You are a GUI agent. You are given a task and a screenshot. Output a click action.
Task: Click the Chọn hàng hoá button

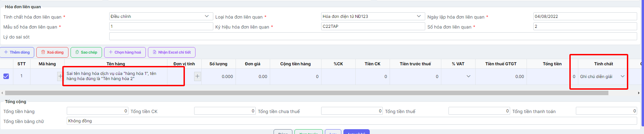pos(125,52)
